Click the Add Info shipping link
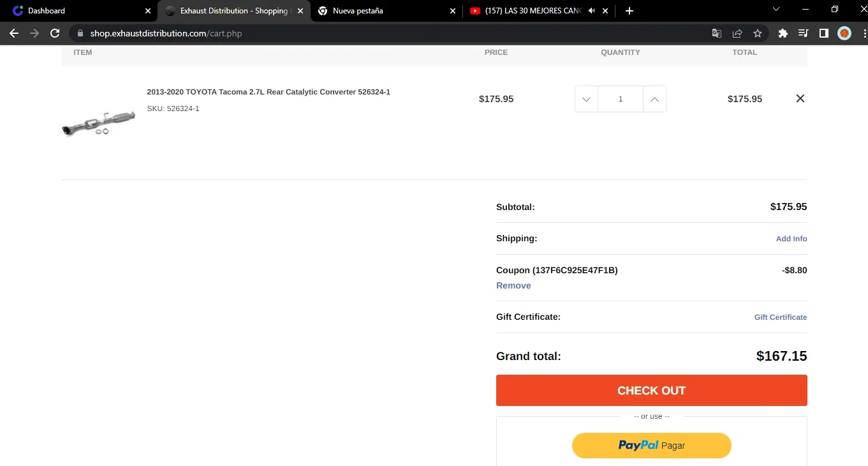 (x=791, y=239)
